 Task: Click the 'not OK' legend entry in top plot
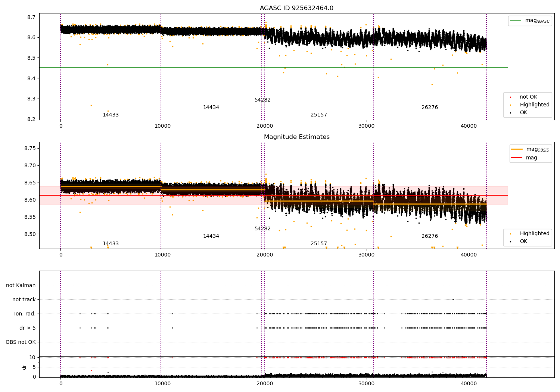528,97
